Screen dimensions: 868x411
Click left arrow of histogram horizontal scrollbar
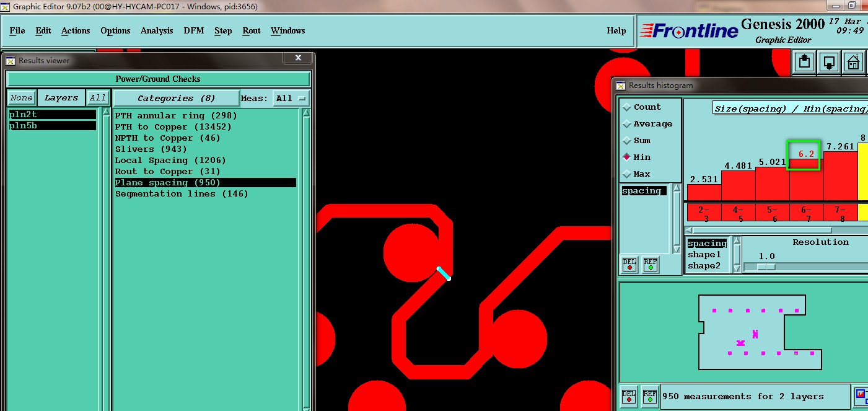coord(690,230)
